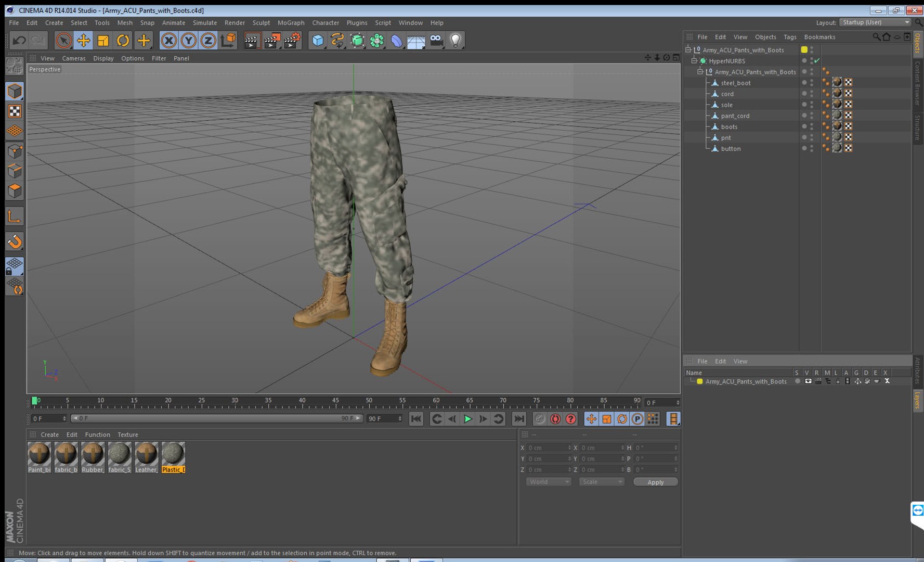Image resolution: width=924 pixels, height=562 pixels.
Task: Activate the Move tool in toolbar
Action: point(83,40)
